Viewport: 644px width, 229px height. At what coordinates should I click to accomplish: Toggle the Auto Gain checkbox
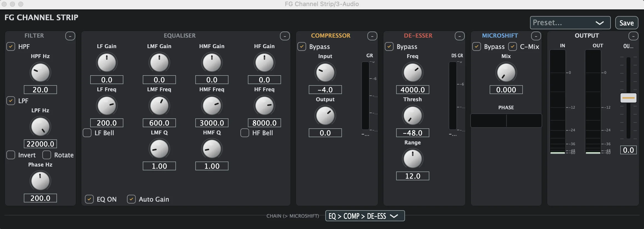coord(131,199)
